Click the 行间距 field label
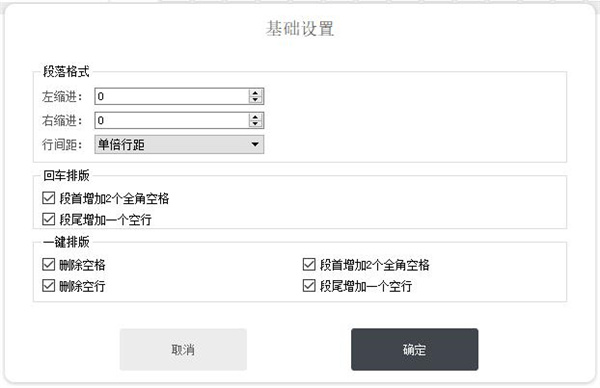The width and height of the screenshot is (600, 388). point(62,145)
